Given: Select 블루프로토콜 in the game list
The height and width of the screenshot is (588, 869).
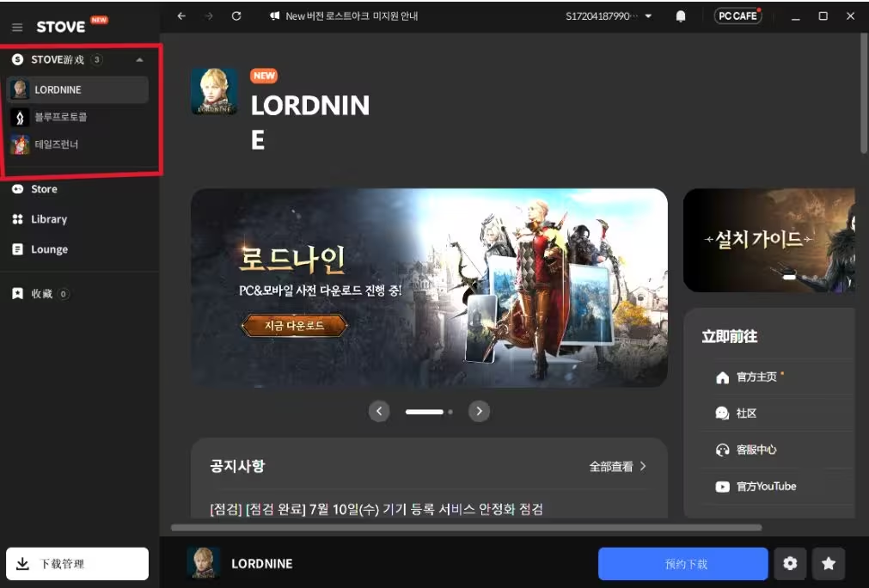Looking at the screenshot, I should [x=77, y=117].
